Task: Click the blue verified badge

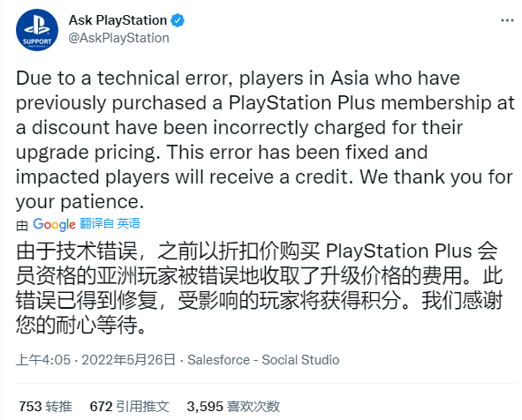Action: pyautogui.click(x=178, y=20)
